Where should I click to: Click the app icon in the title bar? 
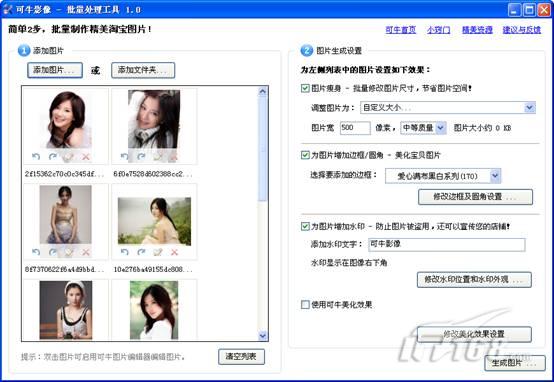(x=7, y=10)
